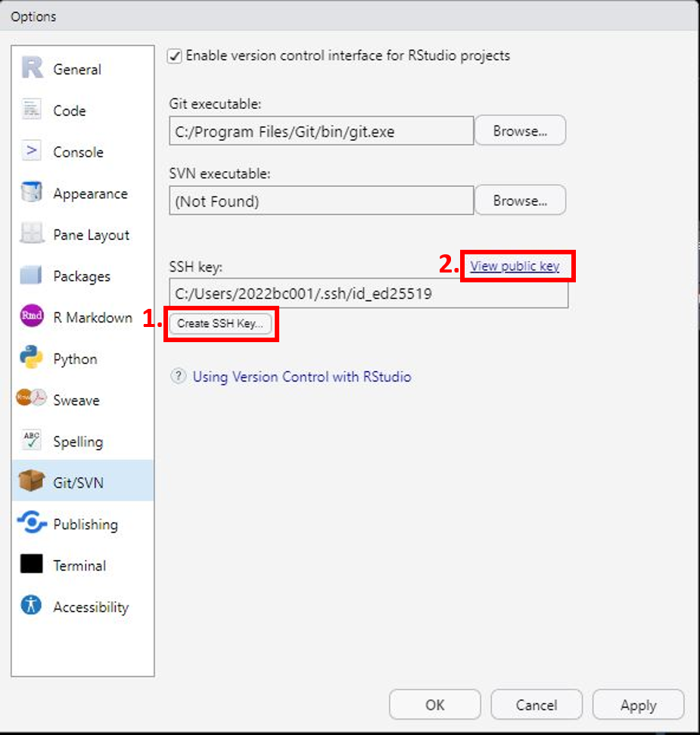Viewport: 700px width, 735px height.
Task: Open Code settings via its icon
Action: click(x=32, y=111)
